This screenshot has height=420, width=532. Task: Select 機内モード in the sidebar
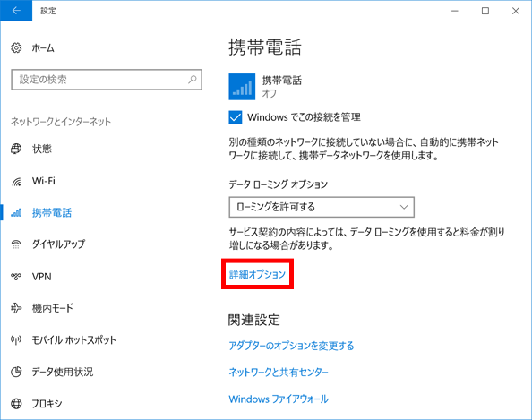click(x=53, y=308)
